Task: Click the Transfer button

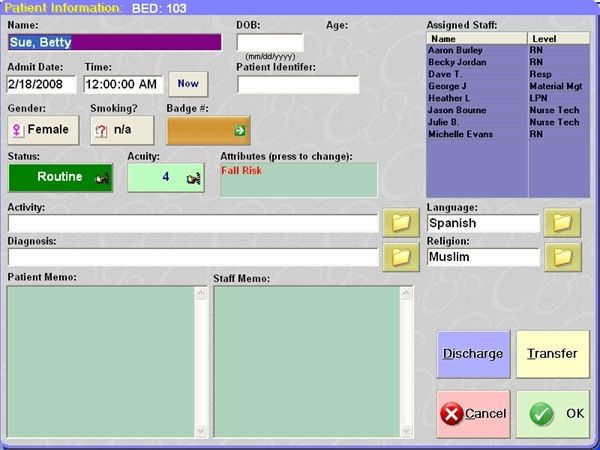Action: tap(553, 354)
